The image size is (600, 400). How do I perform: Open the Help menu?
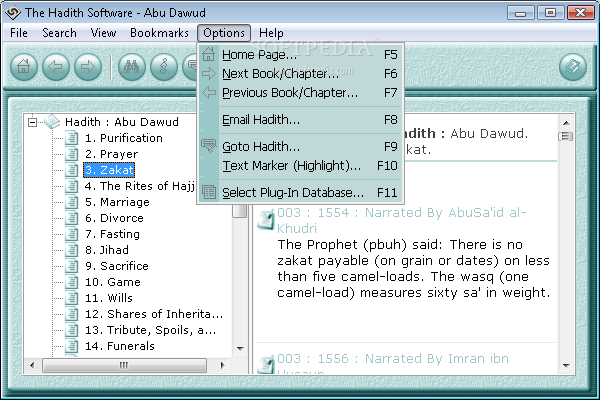pos(271,33)
